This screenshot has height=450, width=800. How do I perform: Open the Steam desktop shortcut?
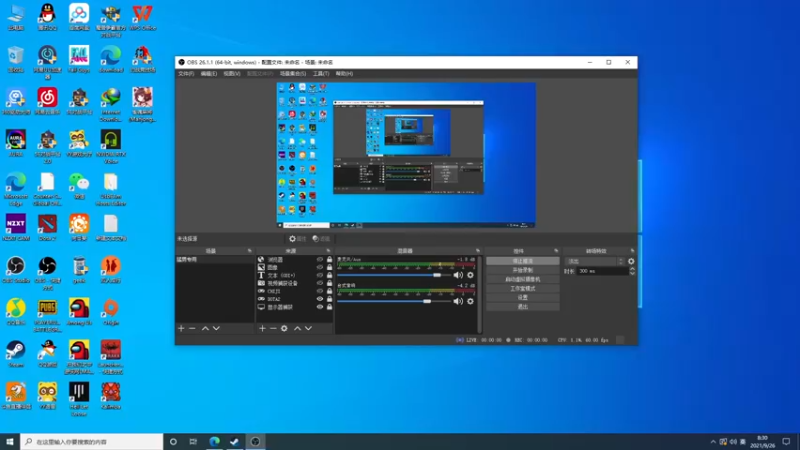coord(16,354)
